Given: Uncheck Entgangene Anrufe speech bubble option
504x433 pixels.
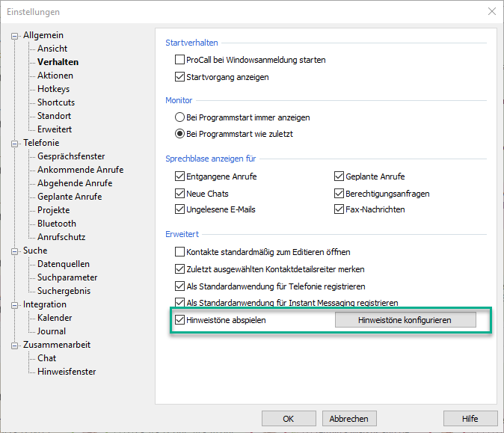Looking at the screenshot, I should [179, 177].
